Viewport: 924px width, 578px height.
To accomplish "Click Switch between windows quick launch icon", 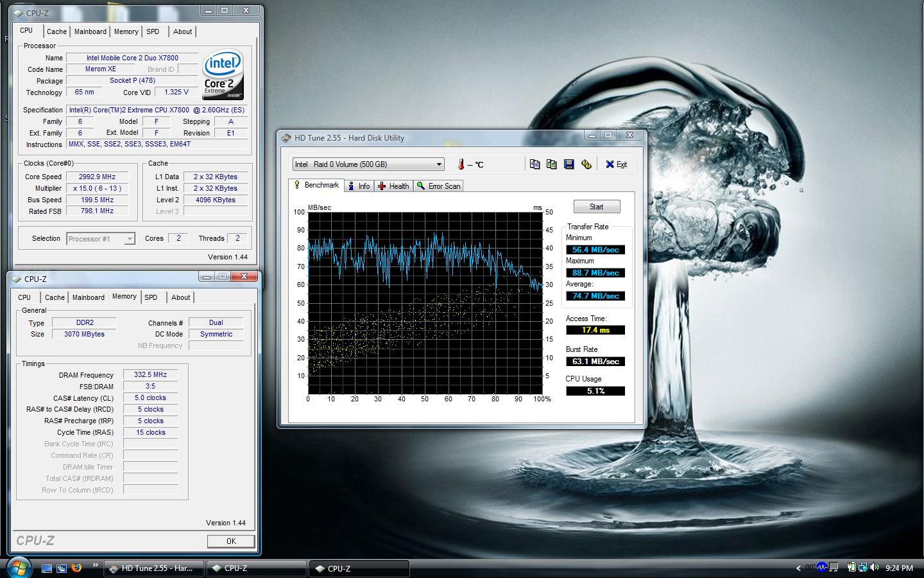I will point(62,568).
